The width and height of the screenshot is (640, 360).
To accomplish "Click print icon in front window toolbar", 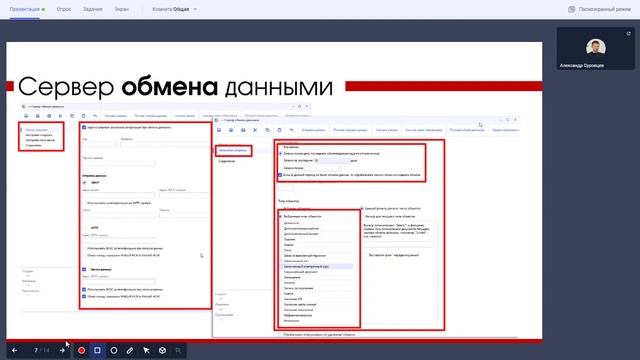I will pyautogui.click(x=243, y=130).
